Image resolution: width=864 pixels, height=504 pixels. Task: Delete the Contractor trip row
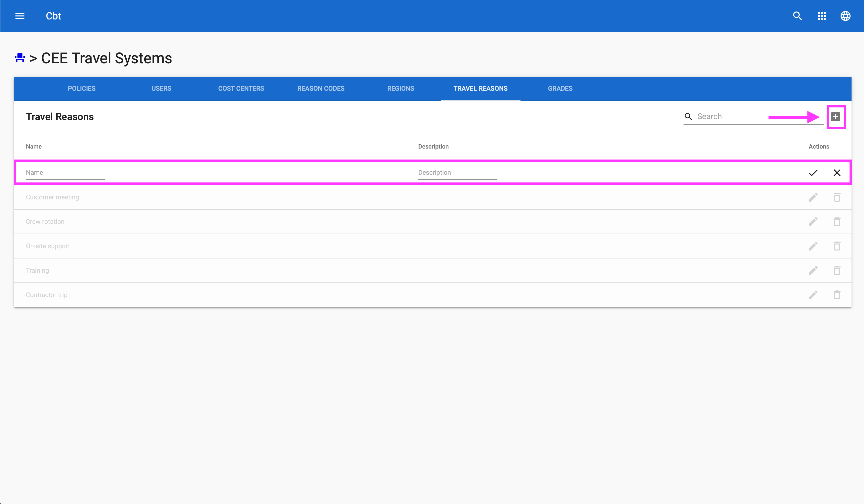coord(837,295)
